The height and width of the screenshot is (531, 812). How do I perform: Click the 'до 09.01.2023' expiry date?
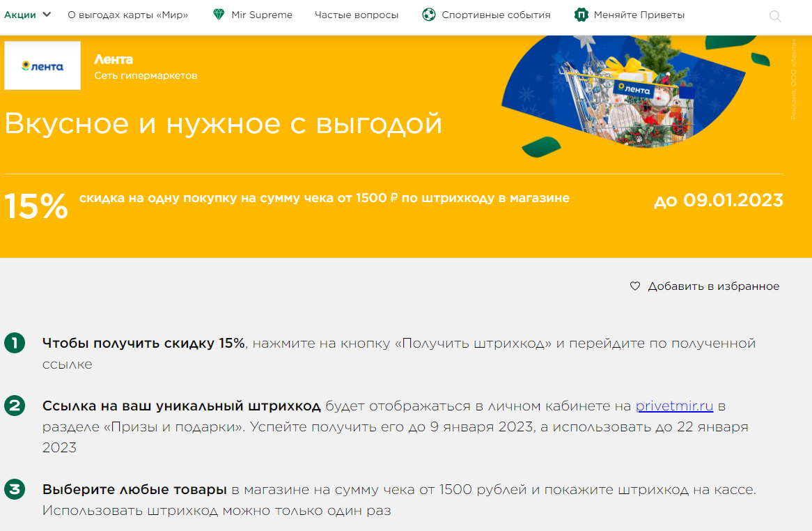pyautogui.click(x=719, y=200)
